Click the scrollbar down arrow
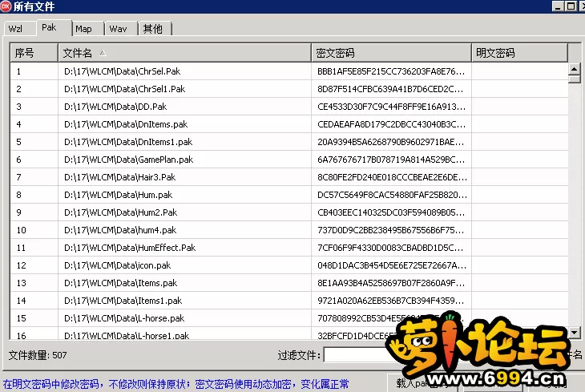 [x=574, y=332]
